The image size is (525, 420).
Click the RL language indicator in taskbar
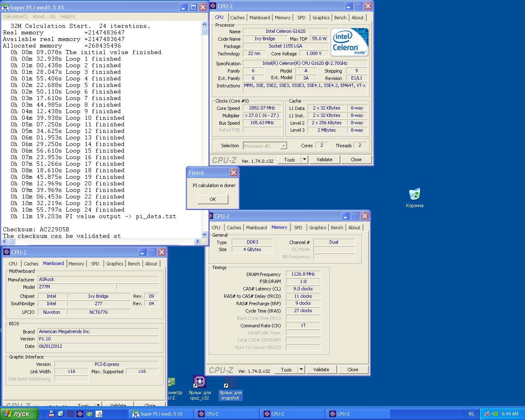click(x=471, y=414)
